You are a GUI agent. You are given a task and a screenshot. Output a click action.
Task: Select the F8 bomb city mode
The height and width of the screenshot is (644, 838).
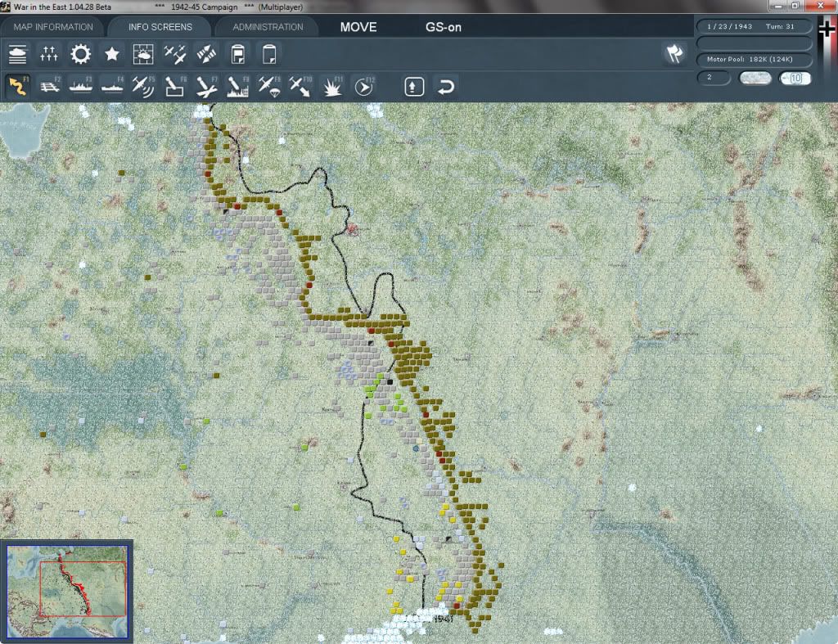click(x=238, y=86)
